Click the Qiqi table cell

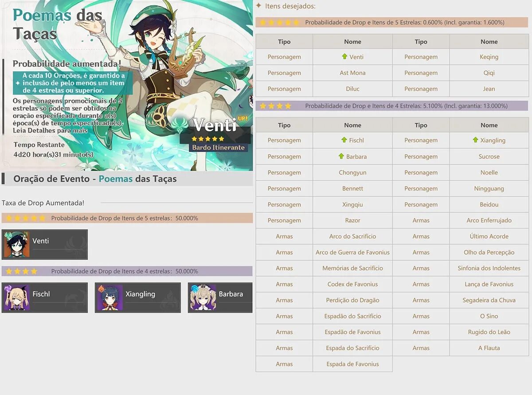[x=489, y=73]
